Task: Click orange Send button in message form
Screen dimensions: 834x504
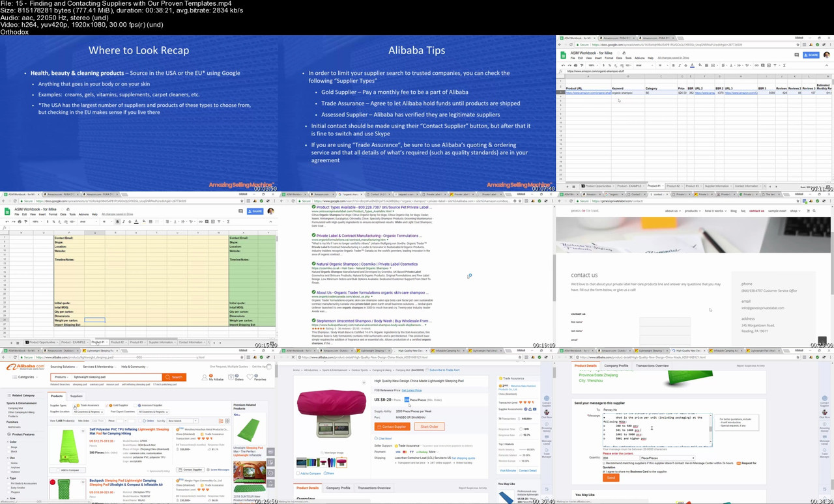Action: (611, 477)
